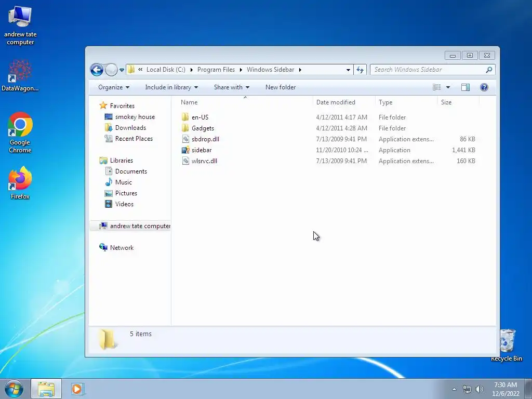Go back with the blue Back arrow
The height and width of the screenshot is (399, 532).
coord(97,70)
